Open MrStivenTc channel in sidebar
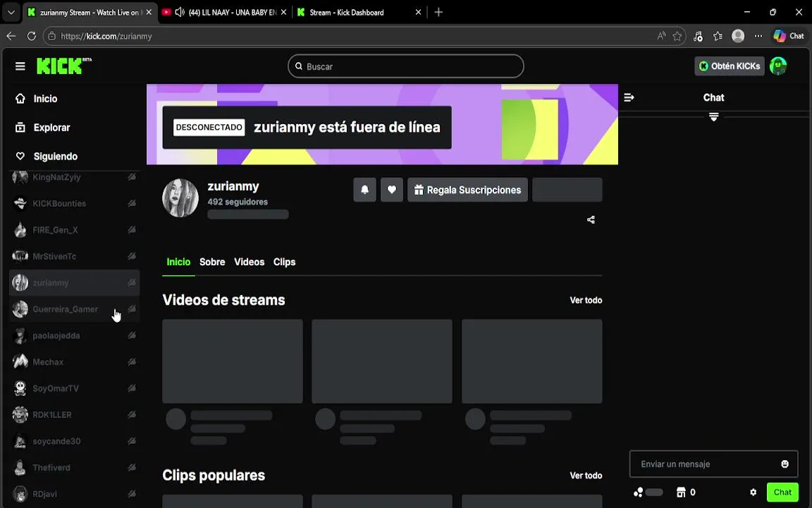Image resolution: width=812 pixels, height=508 pixels. click(x=74, y=257)
